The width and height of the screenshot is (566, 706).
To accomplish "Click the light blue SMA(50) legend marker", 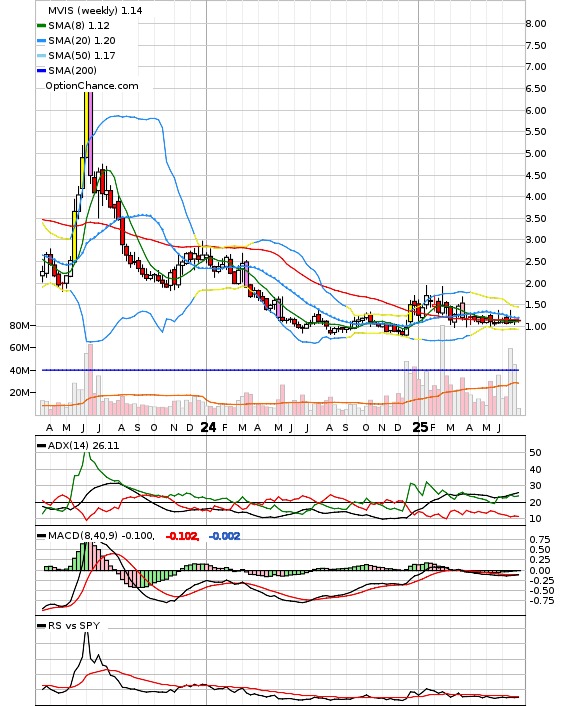I will pos(41,55).
